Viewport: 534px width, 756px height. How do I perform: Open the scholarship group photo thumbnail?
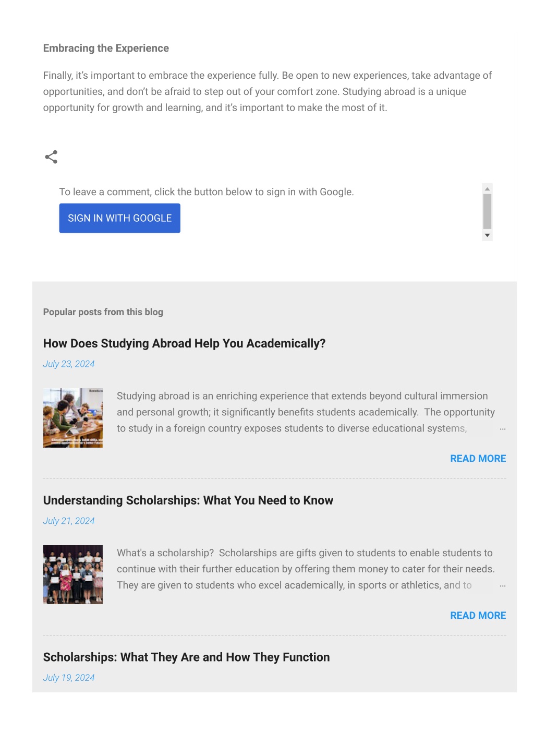tap(73, 574)
